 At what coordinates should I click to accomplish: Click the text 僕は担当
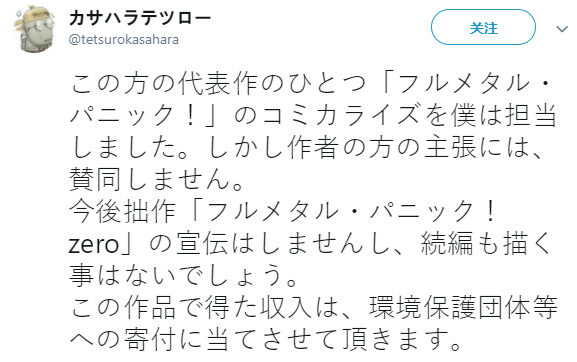503,116
